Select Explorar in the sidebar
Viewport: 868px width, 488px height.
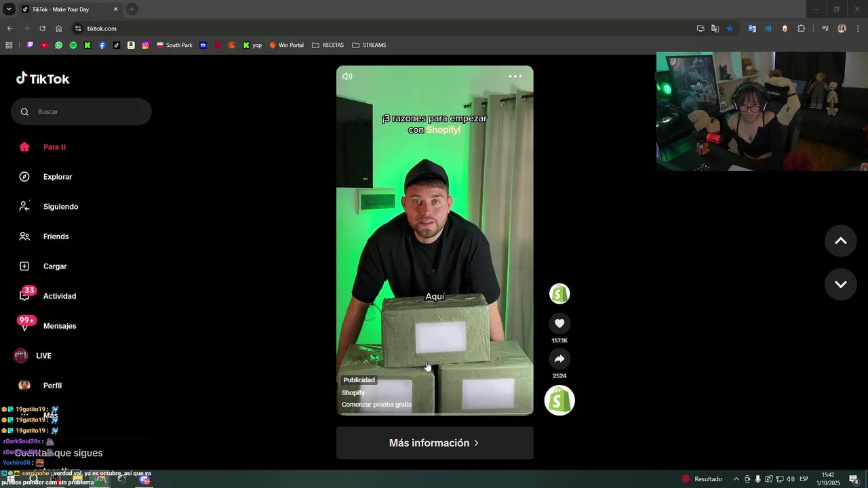tap(58, 177)
